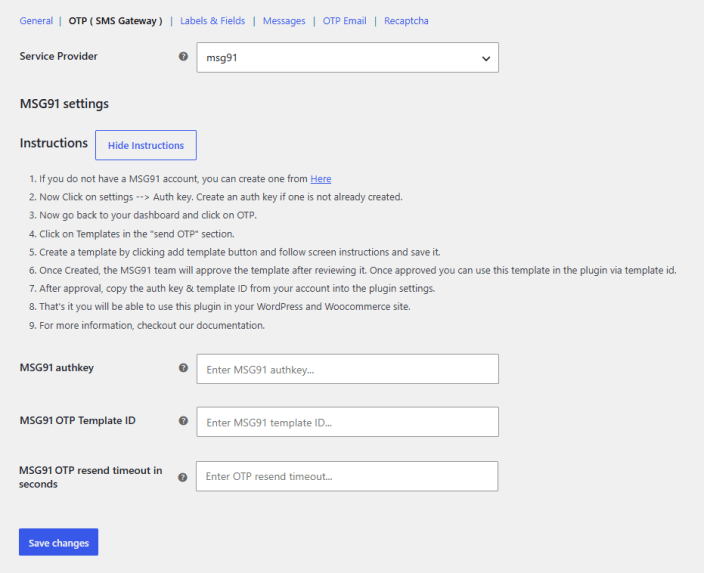Click the MSG91 authkey label
This screenshot has width=704, height=573.
pyautogui.click(x=57, y=368)
